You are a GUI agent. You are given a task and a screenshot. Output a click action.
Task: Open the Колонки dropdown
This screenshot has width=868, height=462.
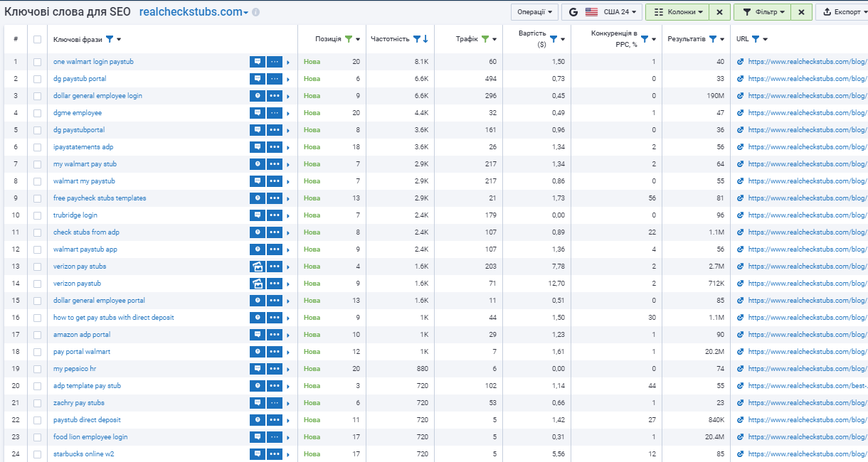678,12
